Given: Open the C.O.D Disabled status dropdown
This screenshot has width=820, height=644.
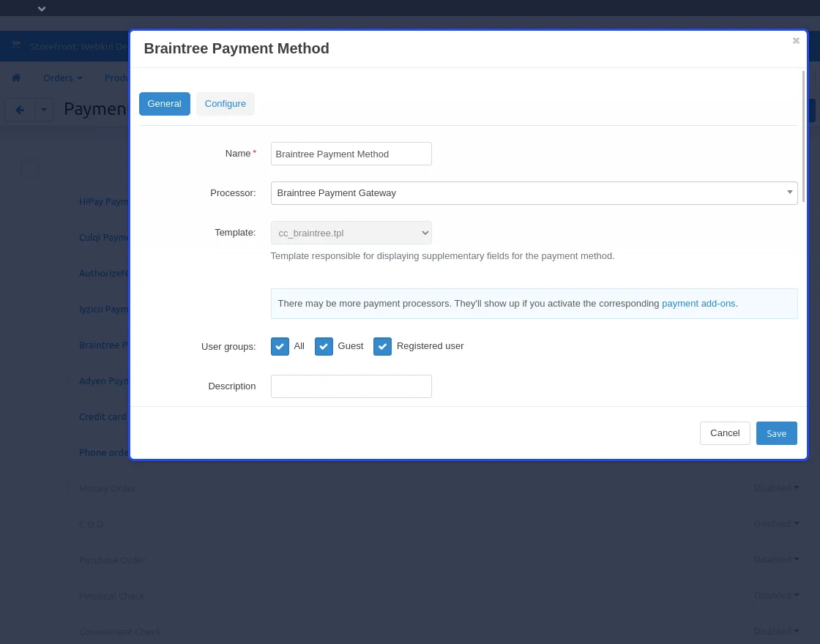Looking at the screenshot, I should point(776,524).
